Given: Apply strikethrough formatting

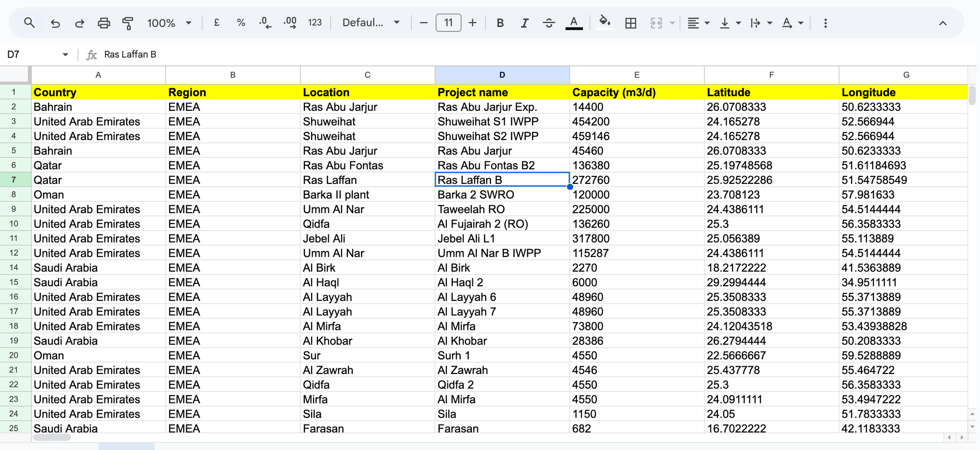Looking at the screenshot, I should 549,23.
